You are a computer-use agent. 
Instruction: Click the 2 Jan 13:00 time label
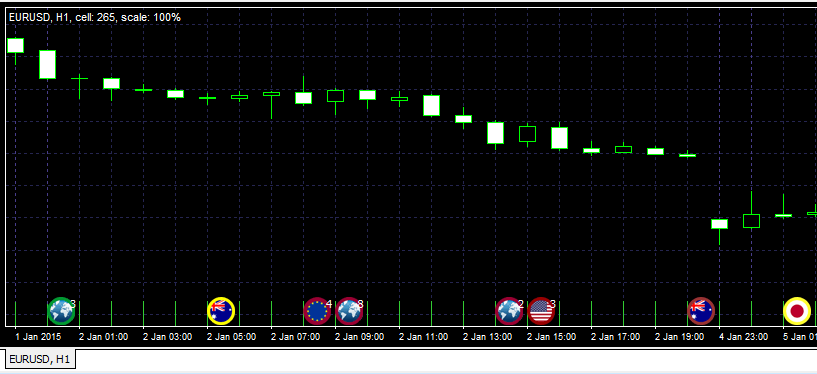point(487,337)
